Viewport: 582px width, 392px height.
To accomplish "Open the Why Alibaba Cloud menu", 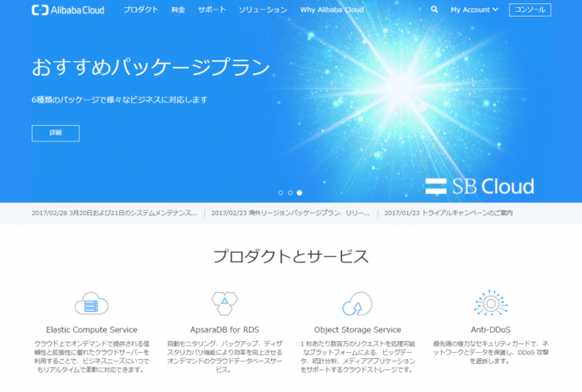I will tap(332, 9).
